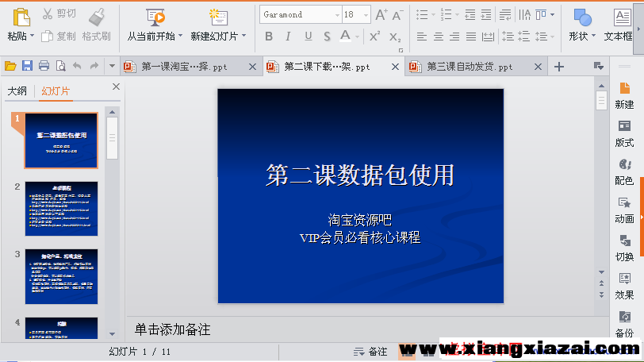Open the font size 18 dropdown
This screenshot has width=644, height=362.
click(x=366, y=15)
